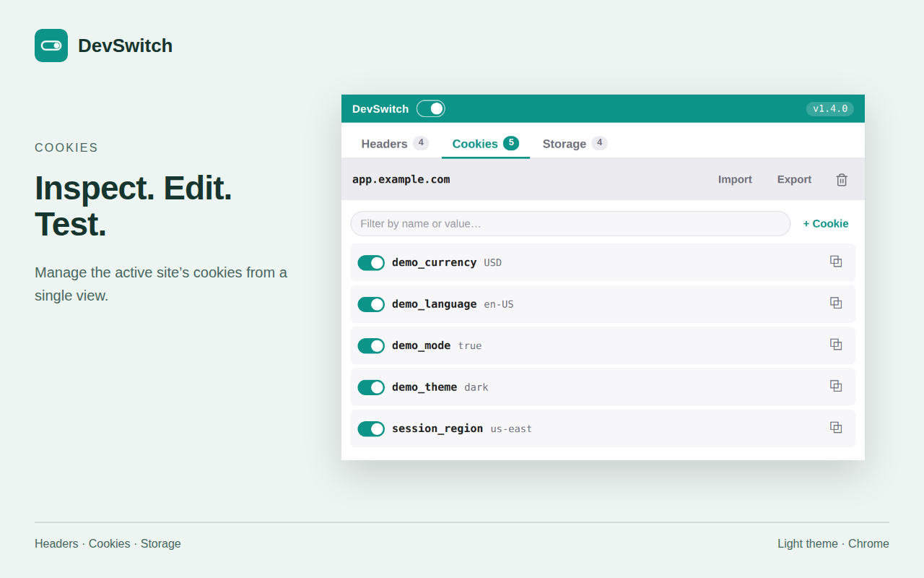This screenshot has width=924, height=578.
Task: Click the 'Light theme · Chrome' footer text
Action: coord(833,543)
